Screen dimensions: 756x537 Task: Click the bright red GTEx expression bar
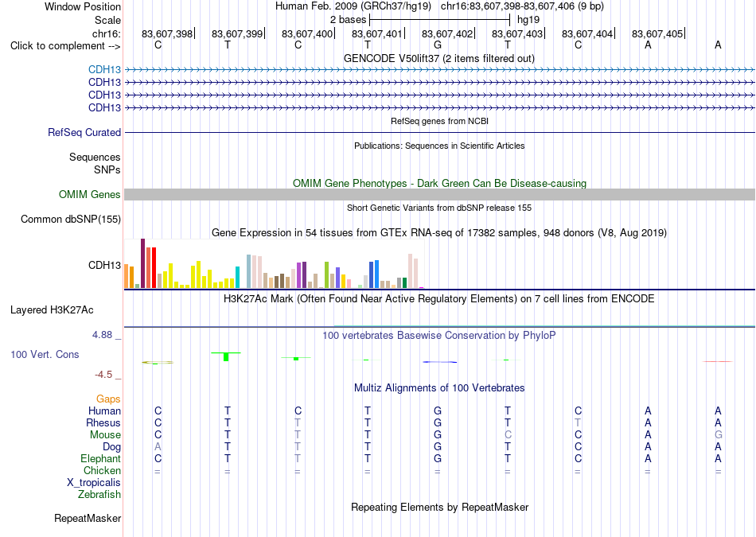[x=154, y=267]
